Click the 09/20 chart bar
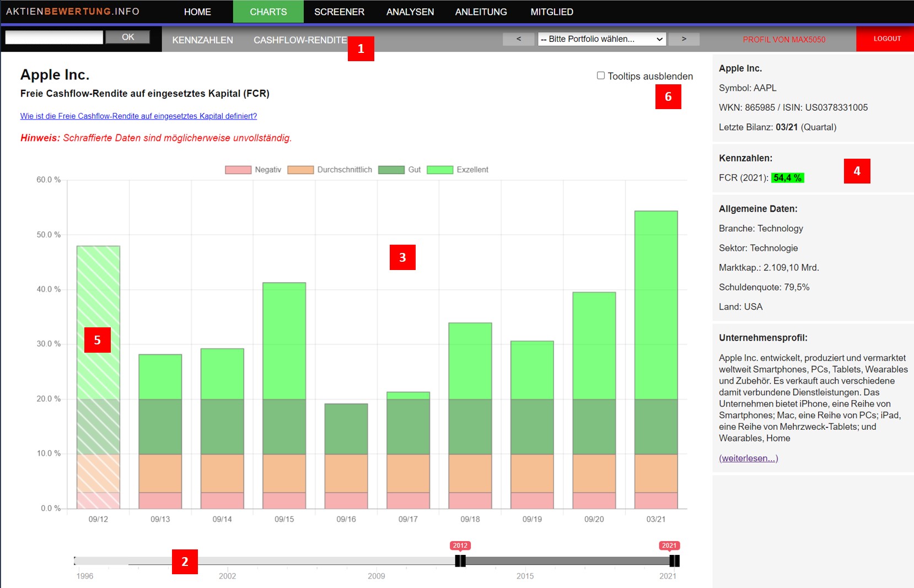This screenshot has width=914, height=588. pyautogui.click(x=594, y=400)
